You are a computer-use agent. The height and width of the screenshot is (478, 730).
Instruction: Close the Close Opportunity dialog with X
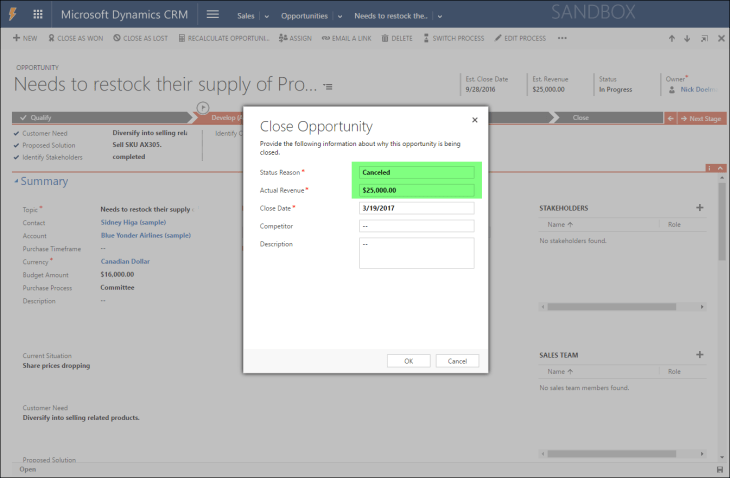474,119
